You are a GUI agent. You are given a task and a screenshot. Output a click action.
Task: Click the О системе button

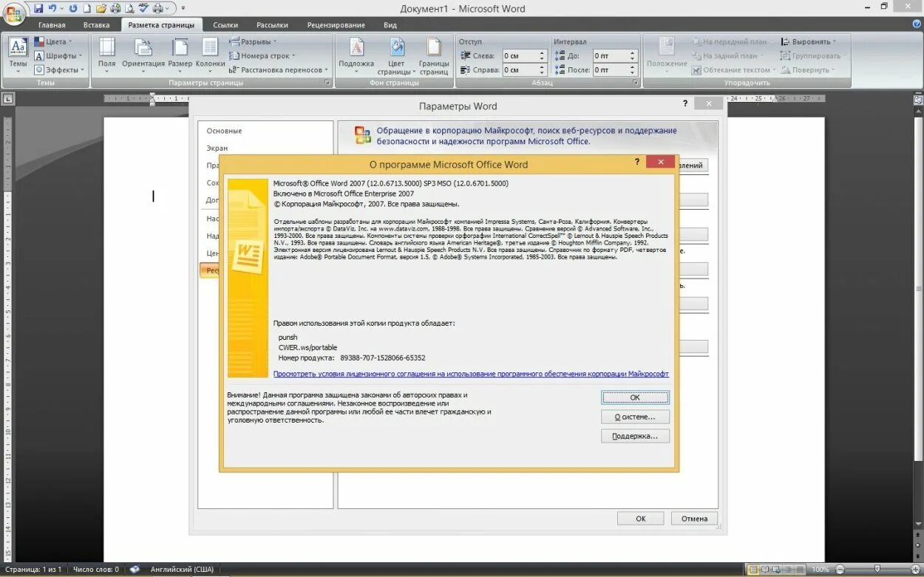click(x=635, y=417)
